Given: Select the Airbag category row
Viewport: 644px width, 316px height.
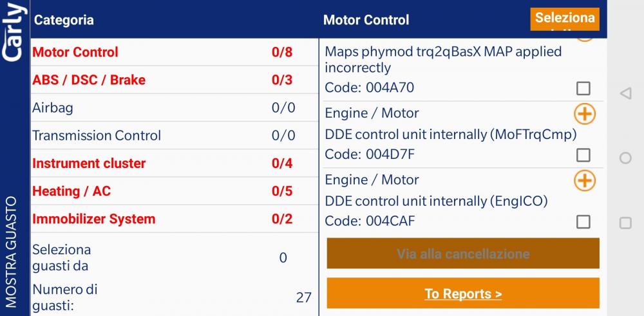Looking at the screenshot, I should 175,107.
